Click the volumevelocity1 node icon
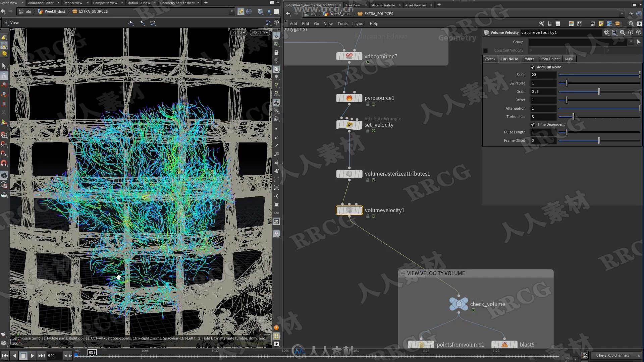Image resolution: width=644 pixels, height=362 pixels. [x=350, y=210]
